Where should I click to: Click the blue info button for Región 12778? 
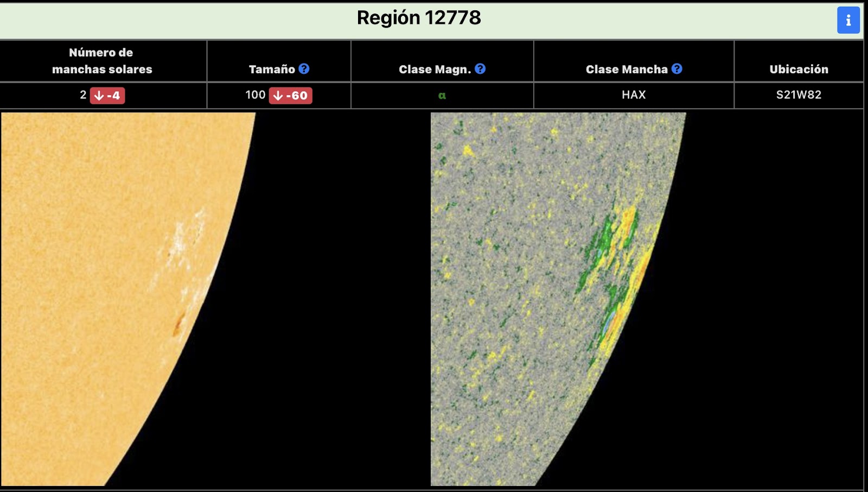point(848,20)
